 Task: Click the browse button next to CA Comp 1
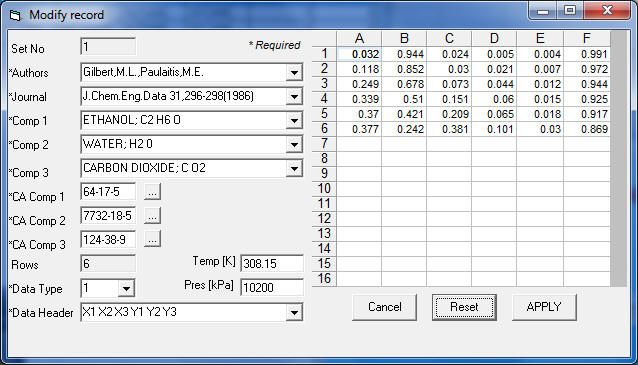tap(152, 192)
